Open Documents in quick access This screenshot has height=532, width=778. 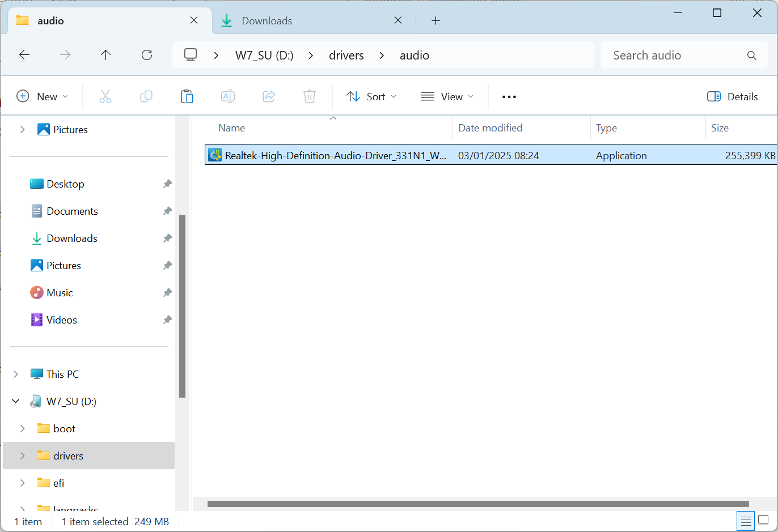tap(72, 211)
